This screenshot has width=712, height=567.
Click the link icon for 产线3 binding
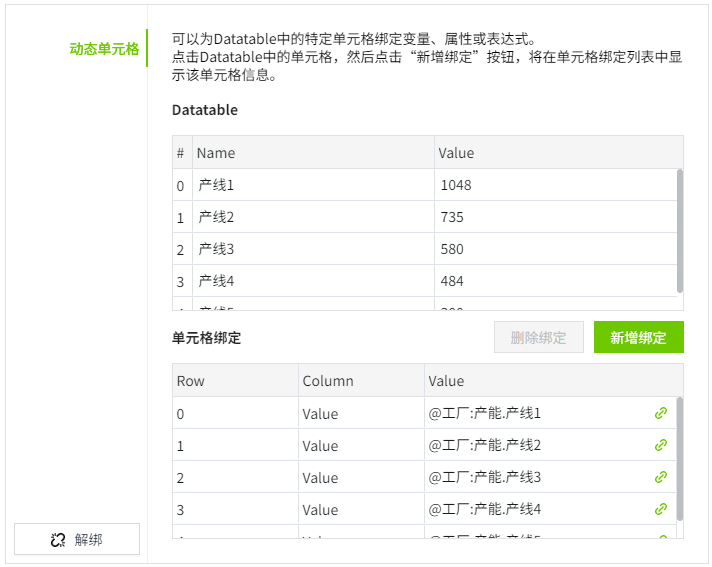(x=660, y=477)
